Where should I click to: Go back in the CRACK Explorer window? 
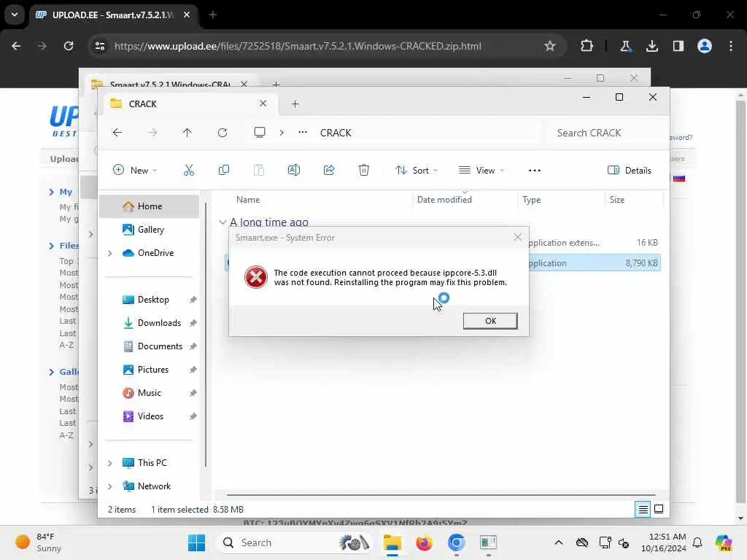(117, 133)
